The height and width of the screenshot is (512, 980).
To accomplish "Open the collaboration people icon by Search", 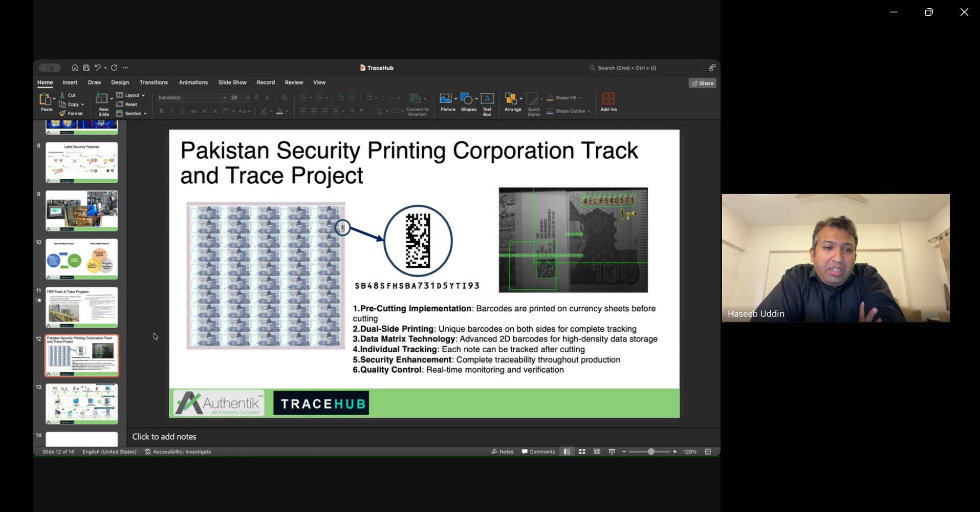I will click(x=712, y=68).
